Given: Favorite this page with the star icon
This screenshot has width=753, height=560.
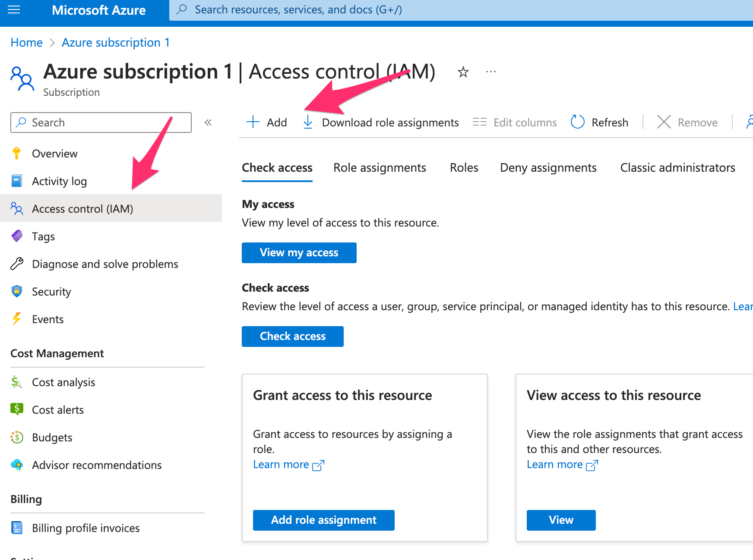Looking at the screenshot, I should click(x=463, y=72).
